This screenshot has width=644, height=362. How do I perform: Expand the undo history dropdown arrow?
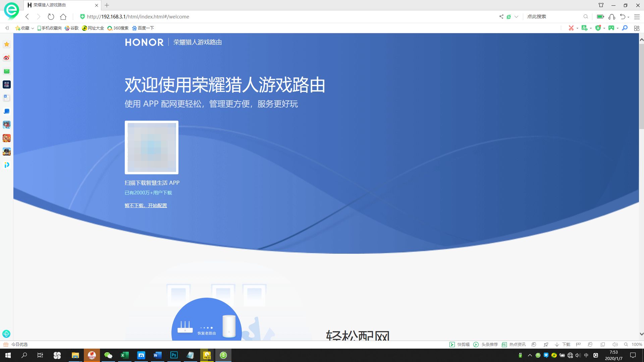click(628, 17)
